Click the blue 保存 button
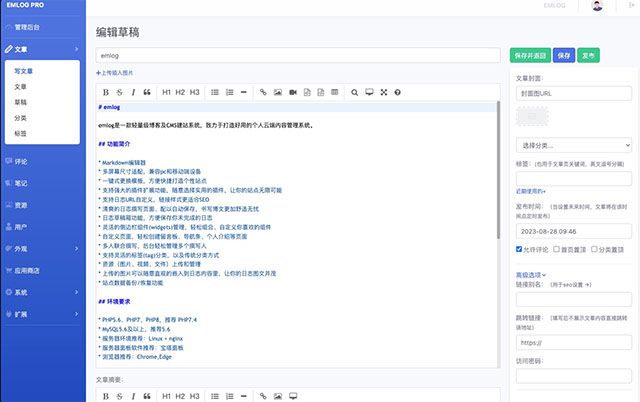The width and height of the screenshot is (640, 402). (x=564, y=56)
